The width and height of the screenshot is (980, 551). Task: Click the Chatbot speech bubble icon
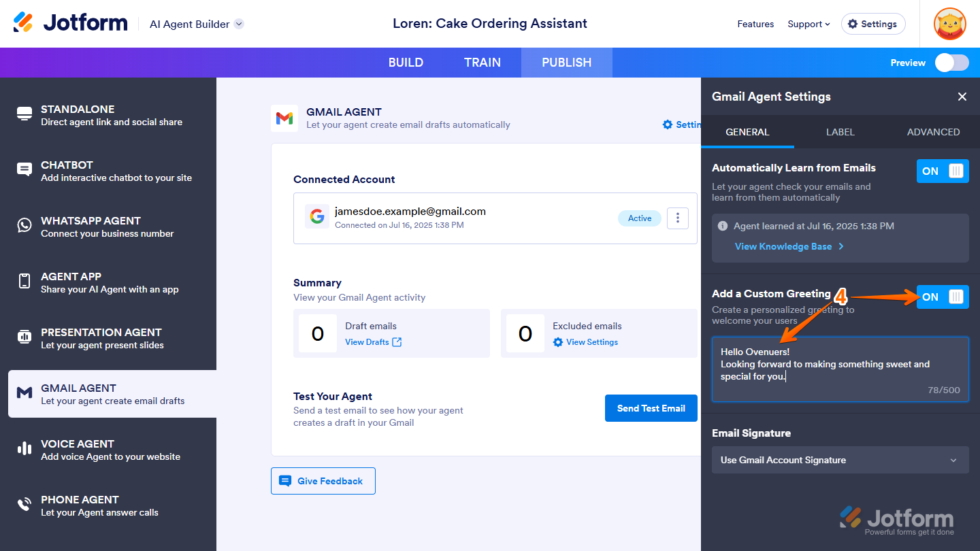(x=24, y=170)
